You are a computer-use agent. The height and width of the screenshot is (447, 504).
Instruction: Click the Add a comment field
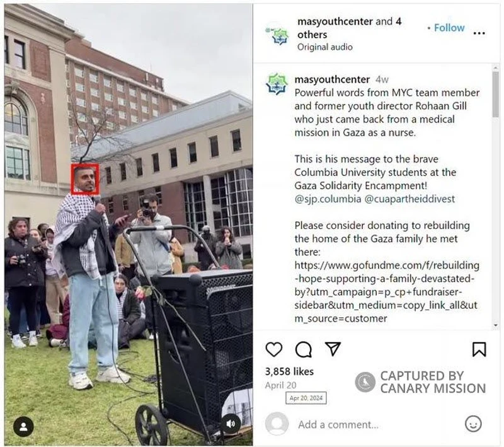tap(338, 424)
